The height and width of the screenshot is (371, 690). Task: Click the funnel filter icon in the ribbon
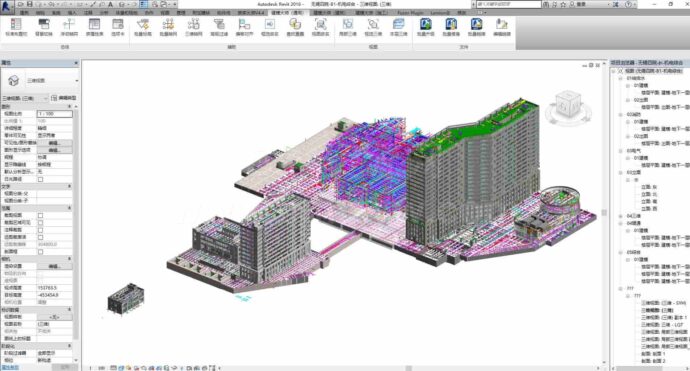click(x=219, y=24)
